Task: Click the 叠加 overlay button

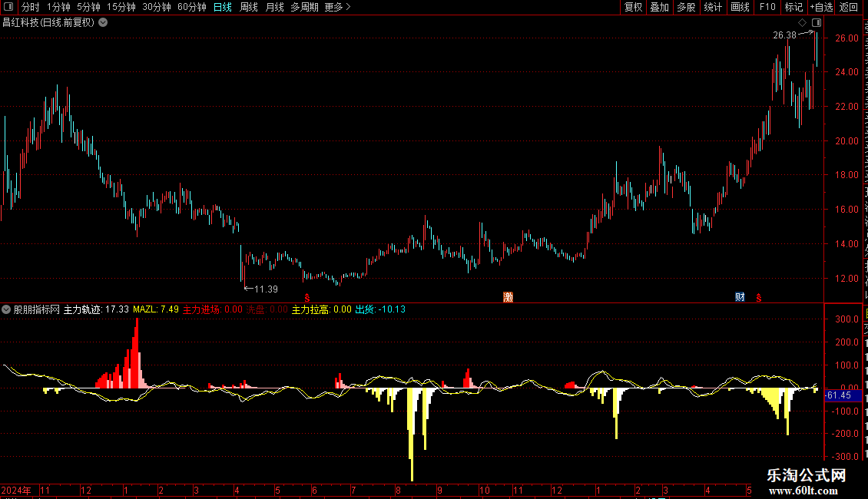Action: [x=659, y=7]
